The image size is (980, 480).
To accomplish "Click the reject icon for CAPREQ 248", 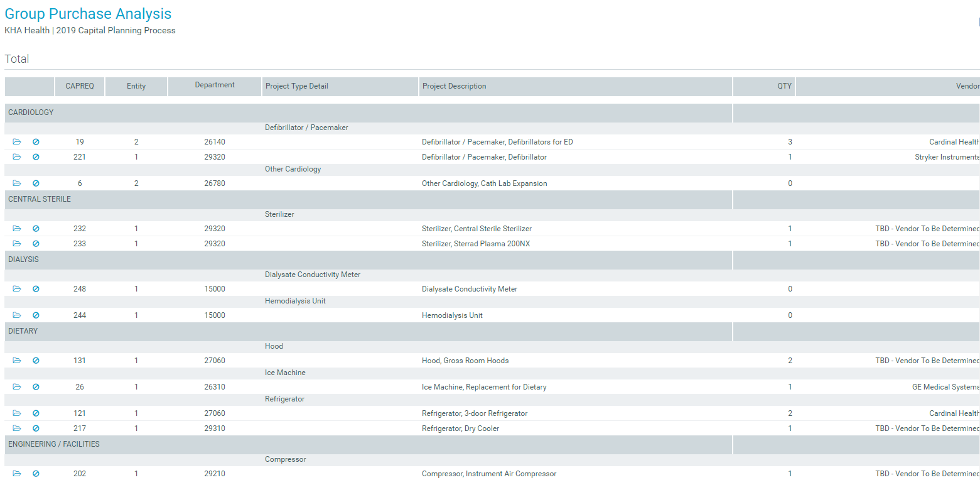I will [36, 289].
